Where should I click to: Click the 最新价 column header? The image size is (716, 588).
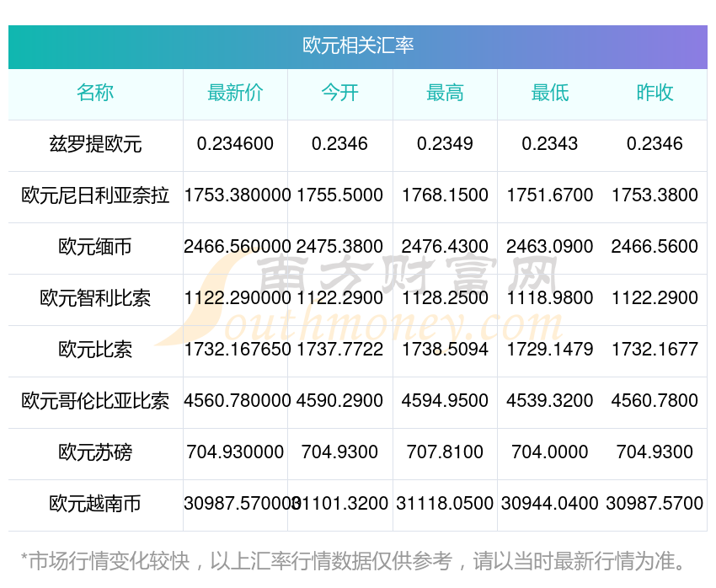(235, 93)
